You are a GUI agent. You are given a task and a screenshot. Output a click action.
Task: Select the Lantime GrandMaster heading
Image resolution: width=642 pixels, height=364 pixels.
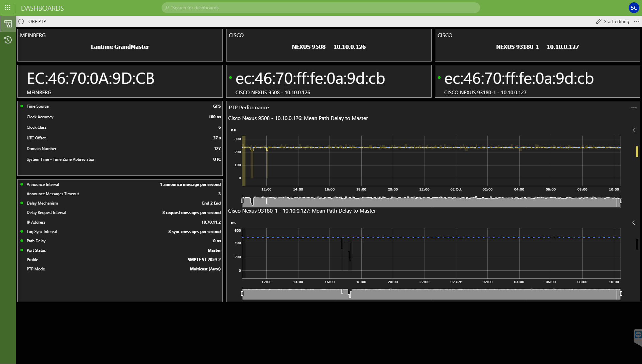point(120,47)
